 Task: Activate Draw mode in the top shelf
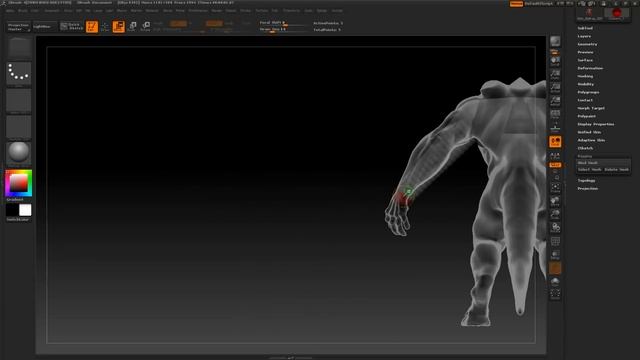click(x=105, y=27)
